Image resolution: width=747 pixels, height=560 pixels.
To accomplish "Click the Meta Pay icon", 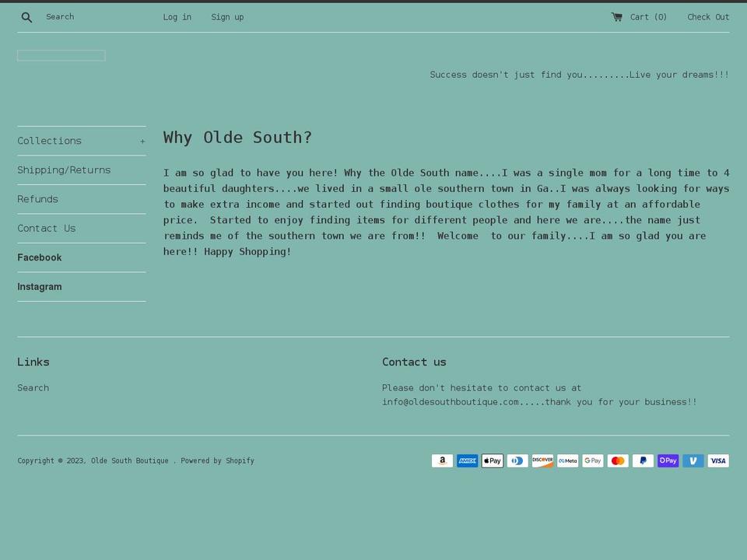I will pos(568,460).
